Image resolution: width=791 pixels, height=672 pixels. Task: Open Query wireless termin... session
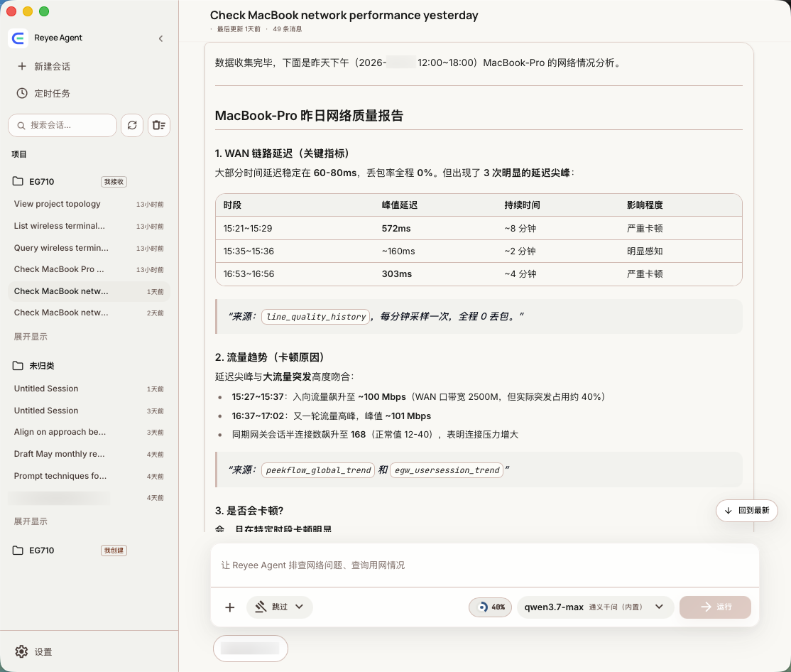89,248
